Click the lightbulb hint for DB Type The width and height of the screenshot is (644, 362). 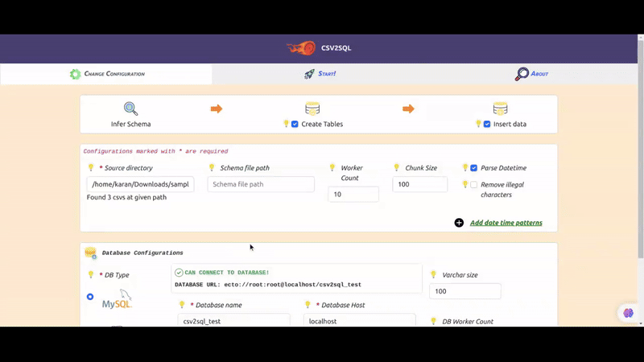[x=91, y=274]
